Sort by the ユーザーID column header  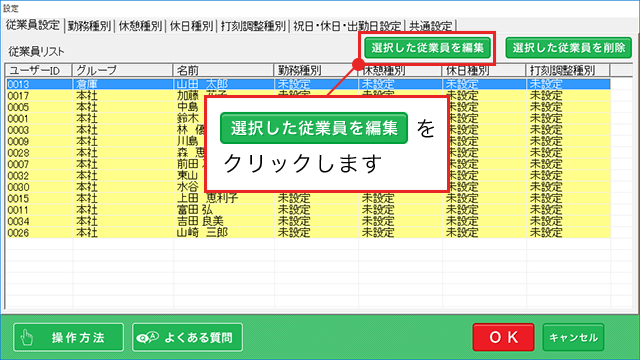[x=39, y=70]
